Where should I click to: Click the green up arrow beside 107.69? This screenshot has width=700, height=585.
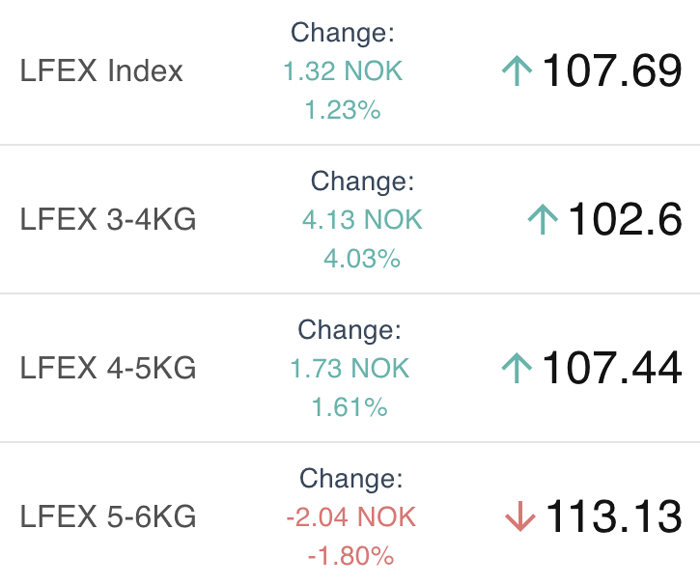pos(517,71)
